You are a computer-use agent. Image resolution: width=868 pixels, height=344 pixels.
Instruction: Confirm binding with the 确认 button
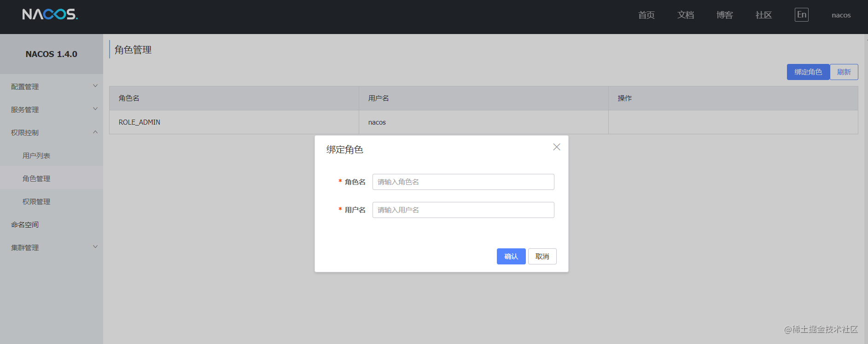coord(511,256)
